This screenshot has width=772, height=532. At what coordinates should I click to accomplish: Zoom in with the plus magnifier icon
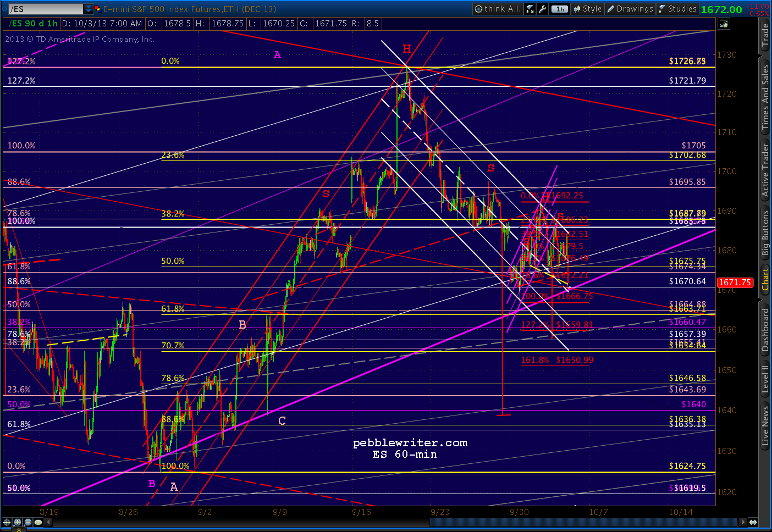18,522
